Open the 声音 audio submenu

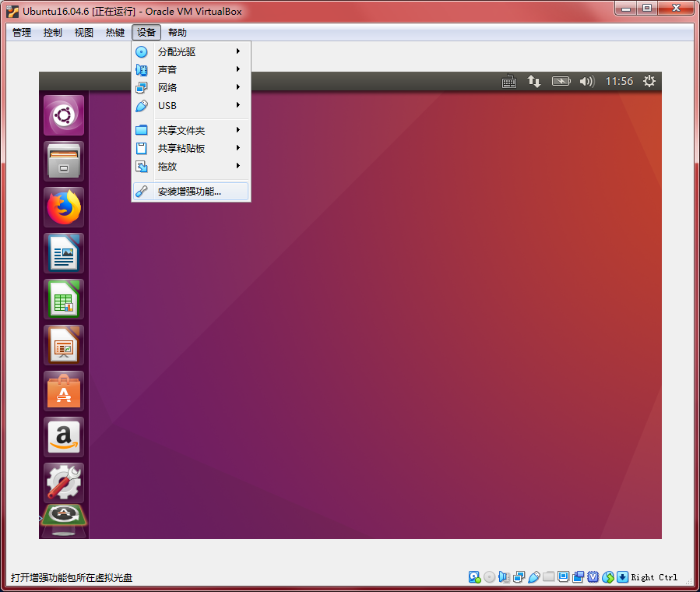(191, 69)
